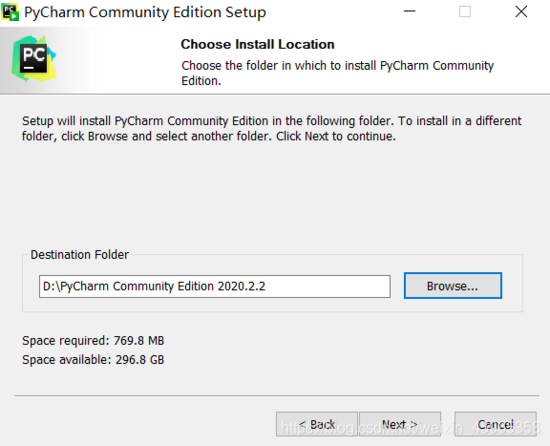Click the Space required 769.8 MB text
This screenshot has width=550, height=446.
click(93, 340)
